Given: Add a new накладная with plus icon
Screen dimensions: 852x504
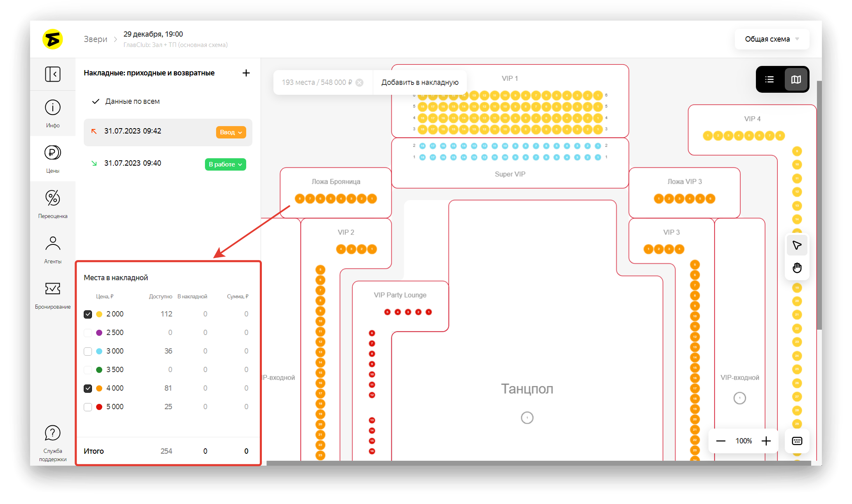Looking at the screenshot, I should [x=246, y=73].
